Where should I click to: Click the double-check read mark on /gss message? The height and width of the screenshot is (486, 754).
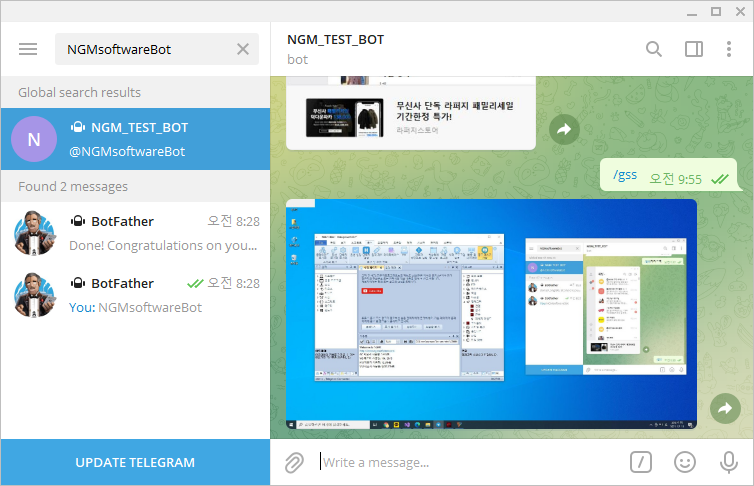[720, 179]
